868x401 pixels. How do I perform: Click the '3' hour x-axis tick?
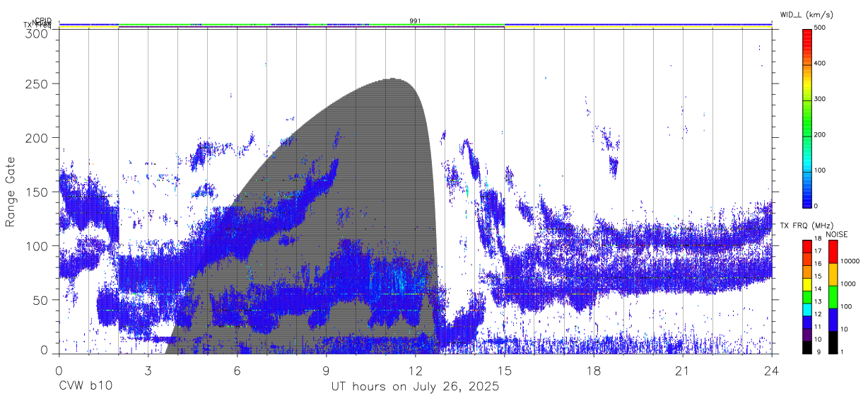tap(148, 371)
